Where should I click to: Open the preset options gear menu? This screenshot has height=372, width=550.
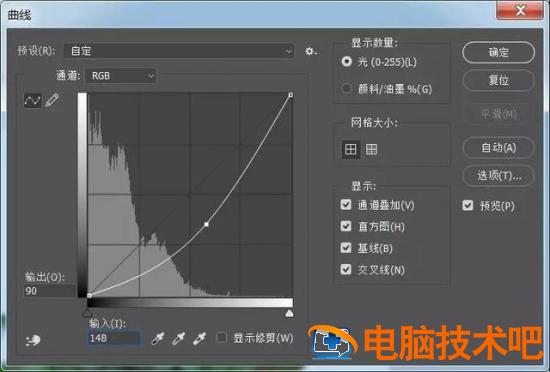coord(311,51)
